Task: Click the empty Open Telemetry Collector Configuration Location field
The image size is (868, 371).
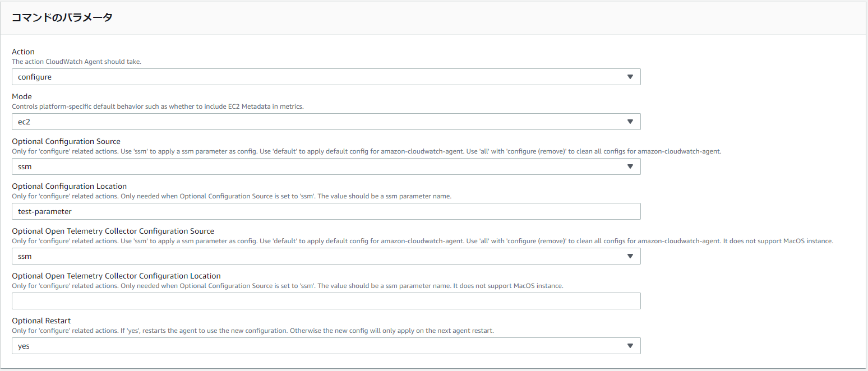Action: [326, 301]
